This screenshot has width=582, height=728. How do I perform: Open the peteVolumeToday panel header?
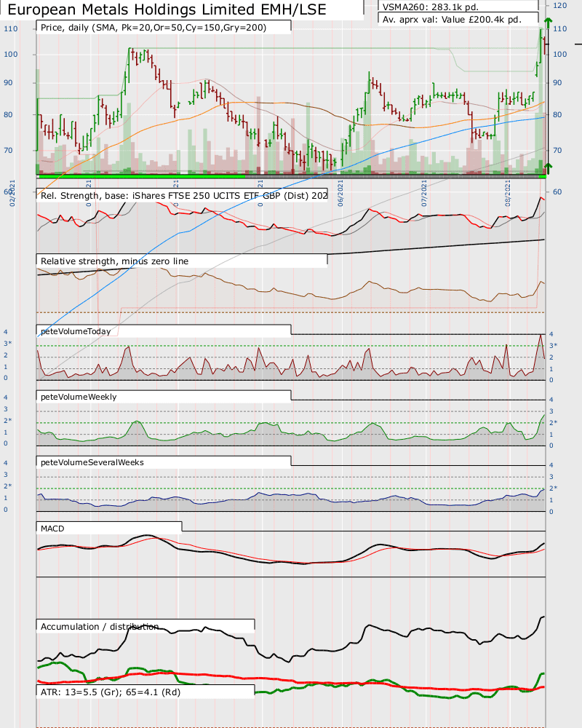tap(164, 331)
